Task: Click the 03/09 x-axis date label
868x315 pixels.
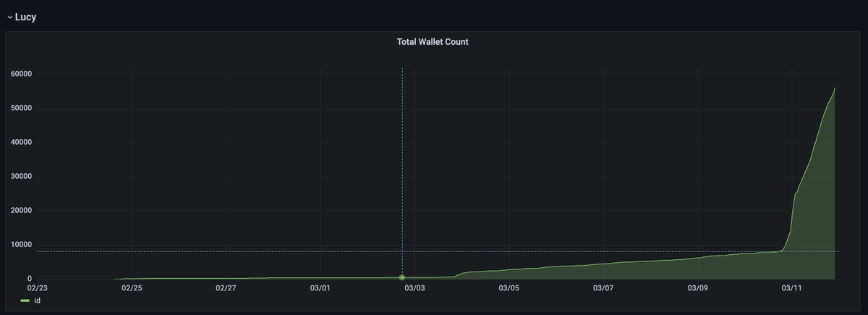Action: (x=698, y=288)
